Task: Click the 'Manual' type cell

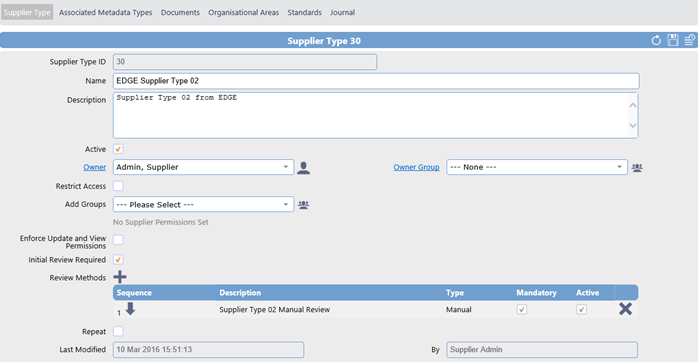Action: click(x=459, y=309)
